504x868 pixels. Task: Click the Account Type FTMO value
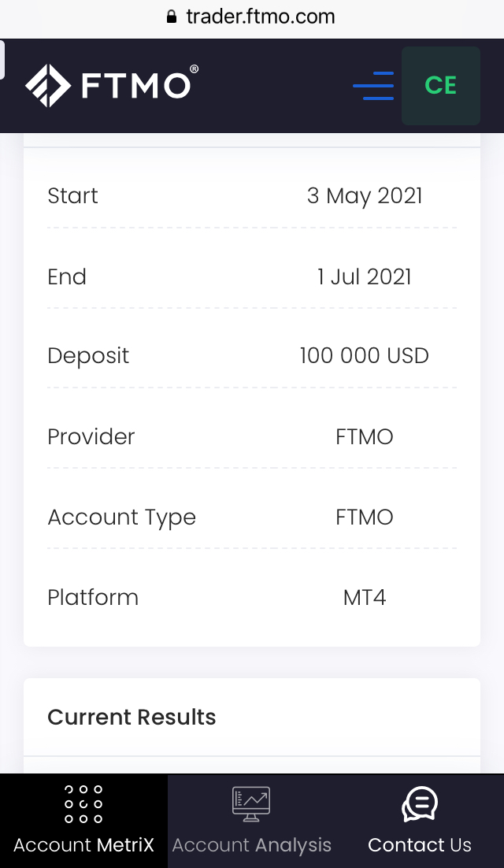364,517
